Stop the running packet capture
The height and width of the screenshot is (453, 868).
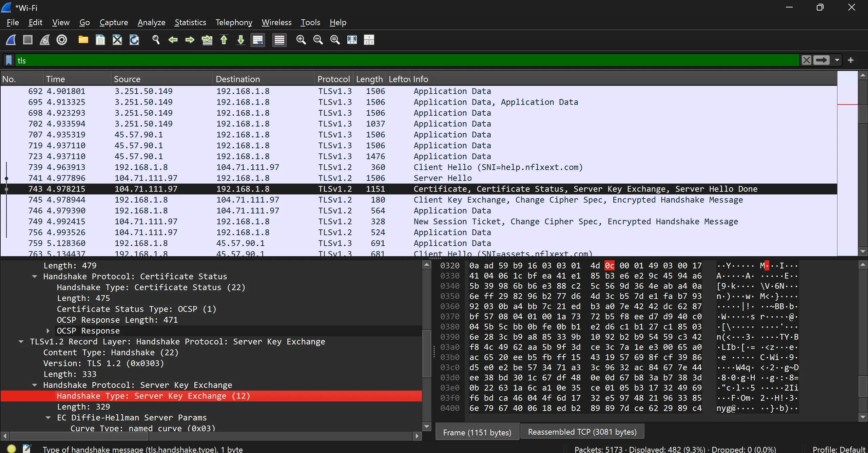pyautogui.click(x=28, y=40)
